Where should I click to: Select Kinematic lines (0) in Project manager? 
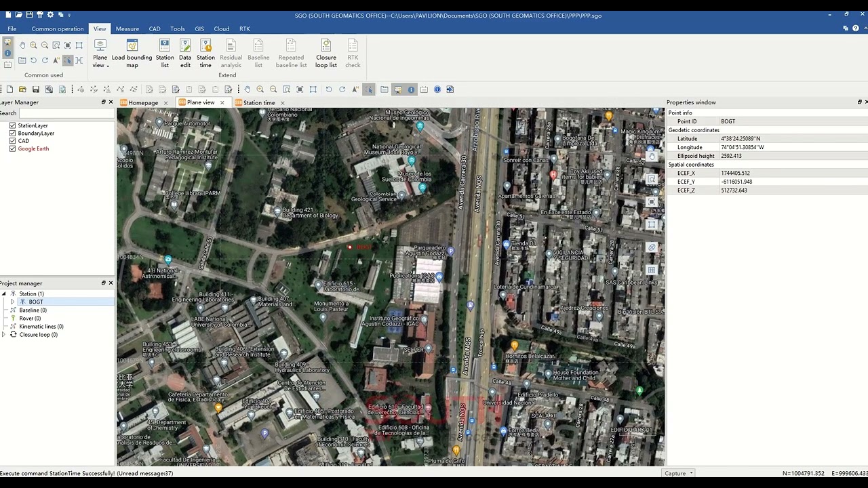click(x=41, y=326)
